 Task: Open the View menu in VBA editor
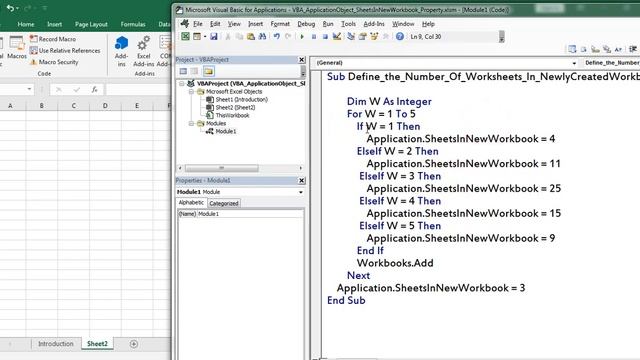coord(234,24)
